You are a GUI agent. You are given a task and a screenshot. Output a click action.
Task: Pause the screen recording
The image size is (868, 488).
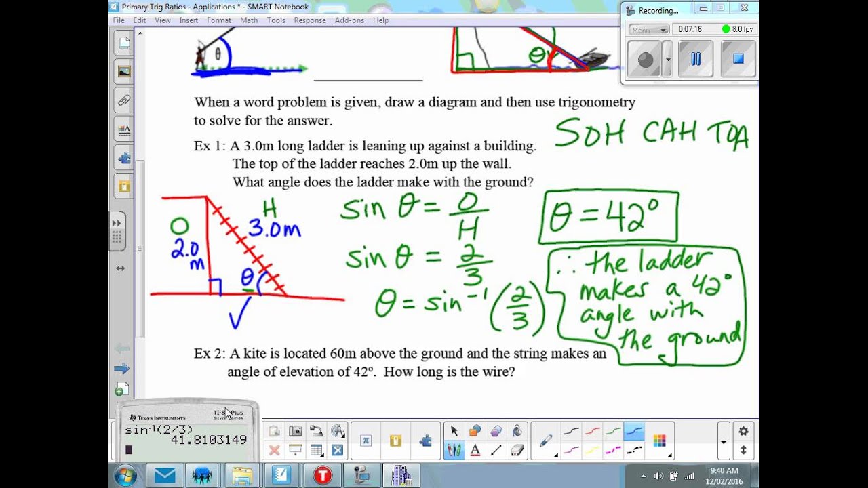[696, 59]
